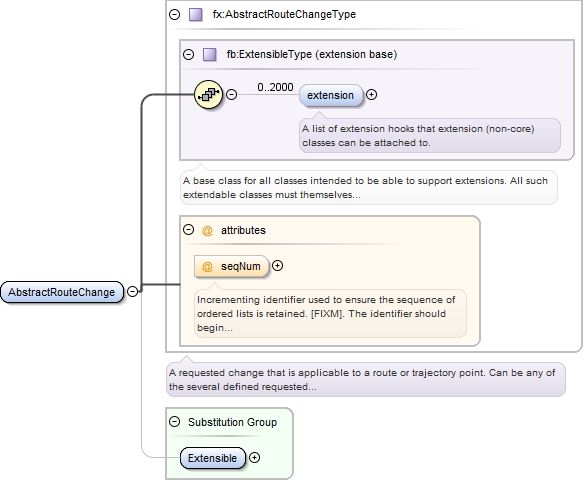Click the fx:AbstractRouteChangeType purple type icon
This screenshot has width=584, height=481.
click(x=196, y=15)
